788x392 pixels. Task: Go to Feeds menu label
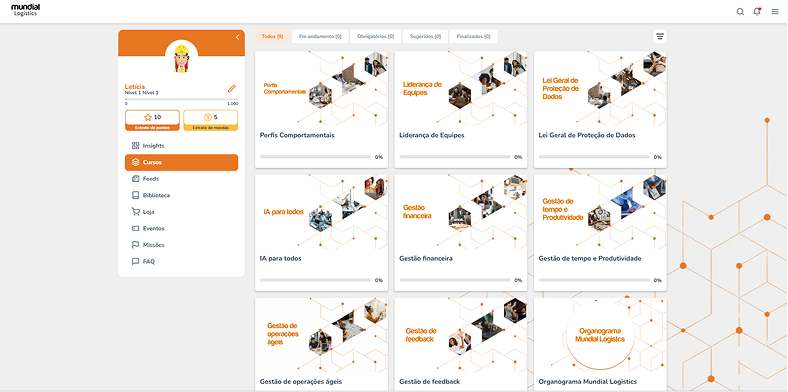point(151,179)
